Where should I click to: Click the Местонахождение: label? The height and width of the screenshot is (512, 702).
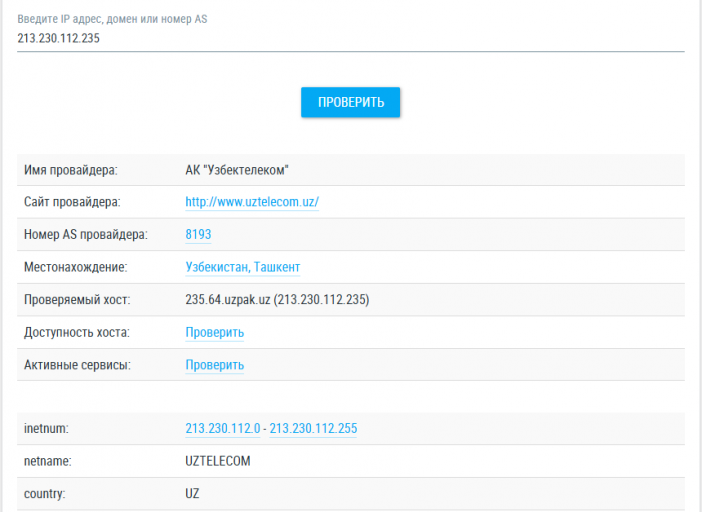(x=76, y=267)
